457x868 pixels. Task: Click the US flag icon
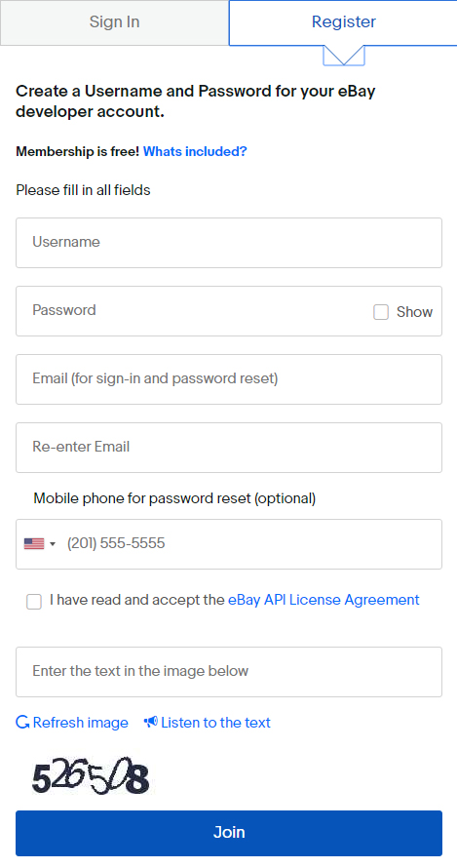click(34, 543)
